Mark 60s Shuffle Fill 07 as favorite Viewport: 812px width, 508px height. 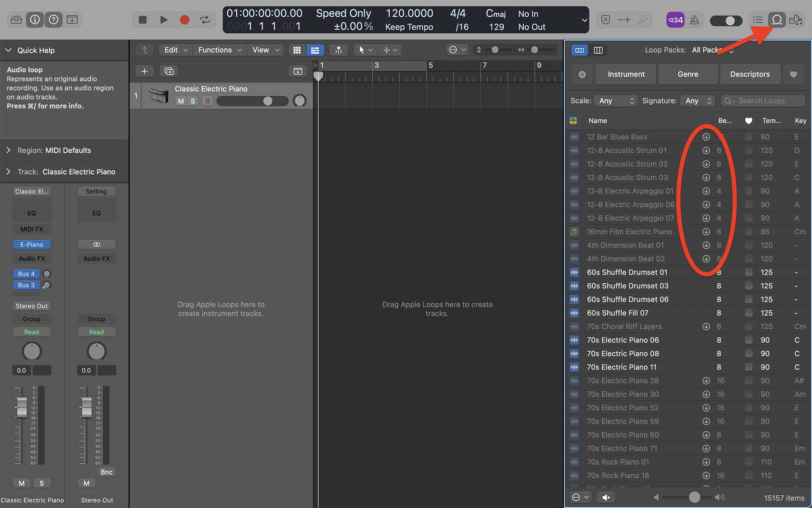(749, 313)
